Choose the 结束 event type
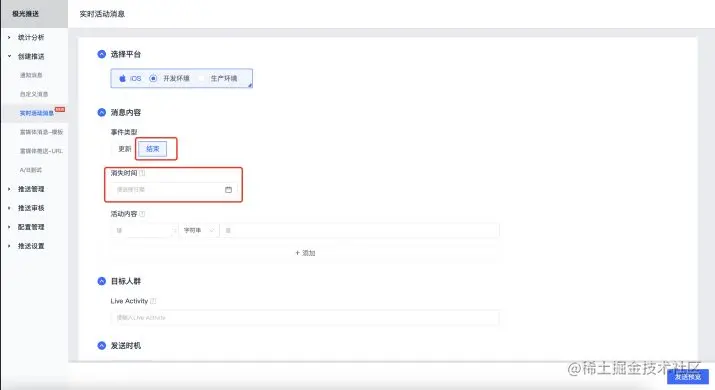 (153, 149)
